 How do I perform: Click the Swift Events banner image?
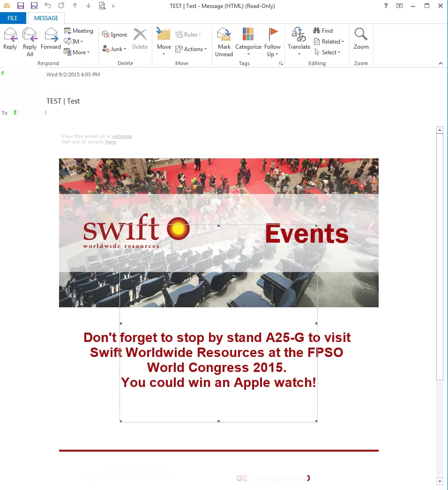[x=218, y=233]
